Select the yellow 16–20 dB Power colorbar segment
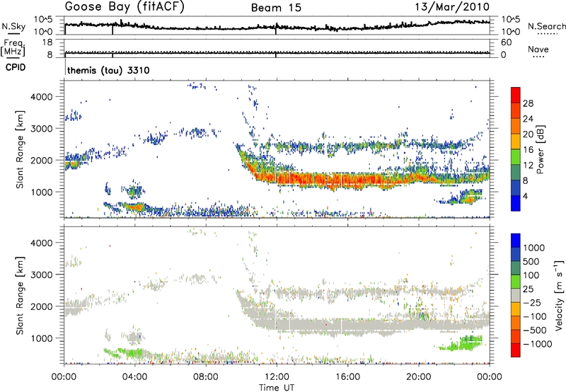 [x=516, y=141]
